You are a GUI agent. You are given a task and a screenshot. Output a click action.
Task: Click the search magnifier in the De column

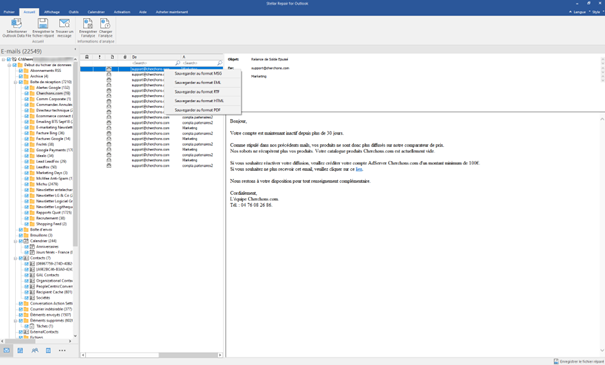pos(177,63)
